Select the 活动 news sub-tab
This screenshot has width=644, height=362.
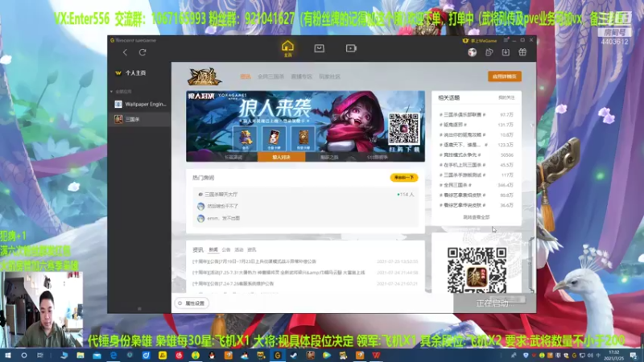click(x=239, y=249)
